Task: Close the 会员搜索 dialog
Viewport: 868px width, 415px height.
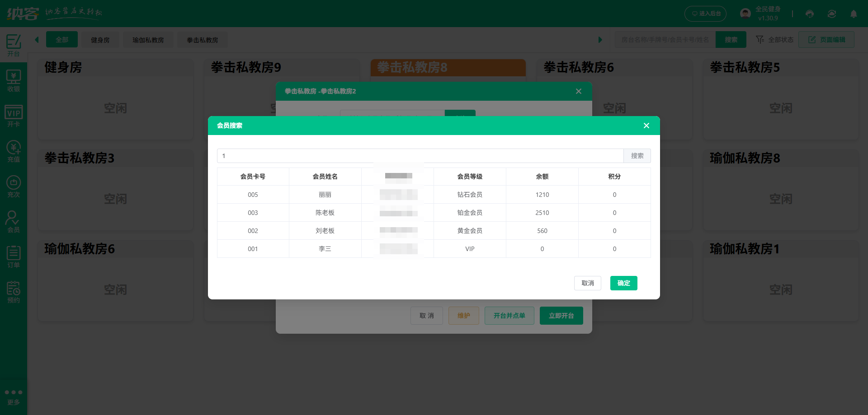Action: coord(646,126)
